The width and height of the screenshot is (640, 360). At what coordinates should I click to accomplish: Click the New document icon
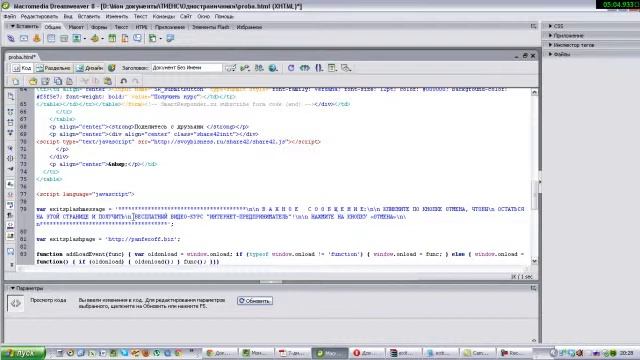[16, 81]
